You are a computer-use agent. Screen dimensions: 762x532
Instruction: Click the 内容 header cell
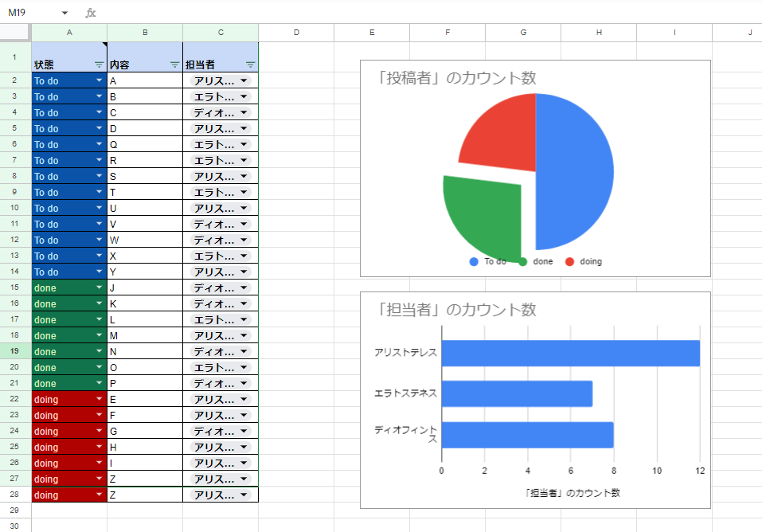point(145,57)
